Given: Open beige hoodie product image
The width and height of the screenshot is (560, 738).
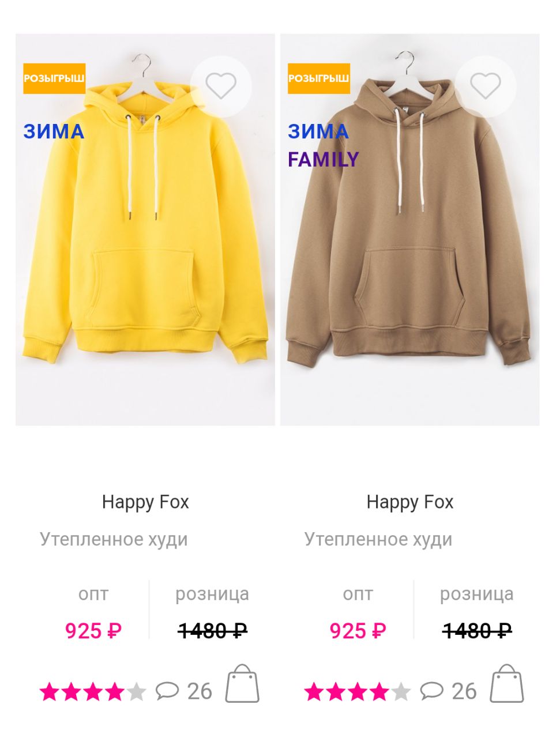Looking at the screenshot, I should [410, 229].
